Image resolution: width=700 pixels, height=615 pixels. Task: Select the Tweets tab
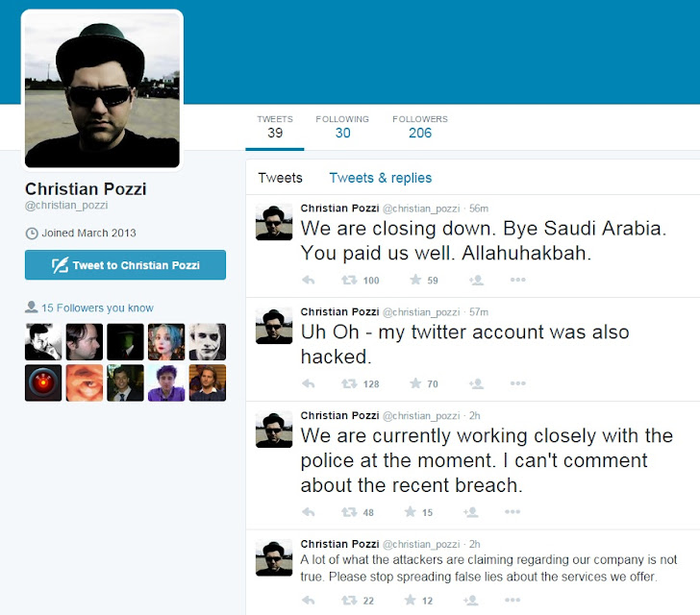pos(280,178)
